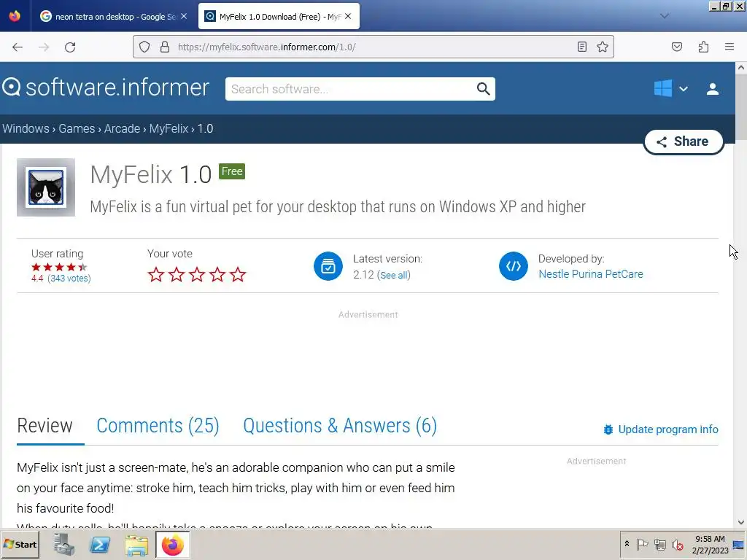Click the Action Center flag tray icon
The width and height of the screenshot is (747, 560).
tap(642, 544)
